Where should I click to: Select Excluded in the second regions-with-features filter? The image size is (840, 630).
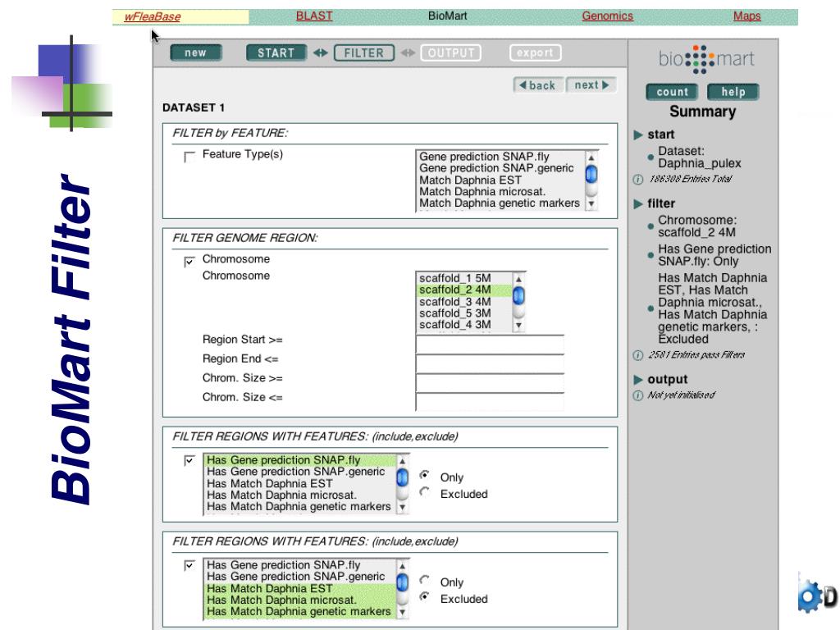[x=424, y=596]
